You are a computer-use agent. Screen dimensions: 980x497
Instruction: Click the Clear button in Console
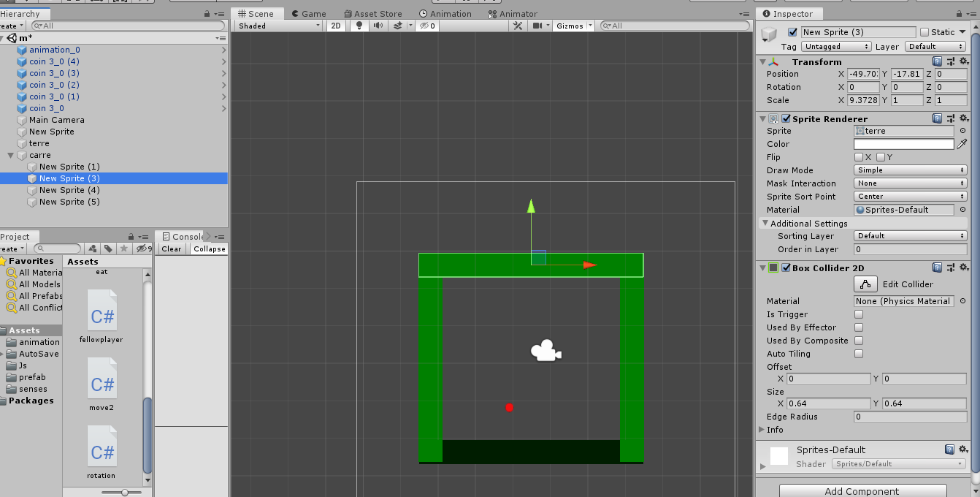coord(172,248)
